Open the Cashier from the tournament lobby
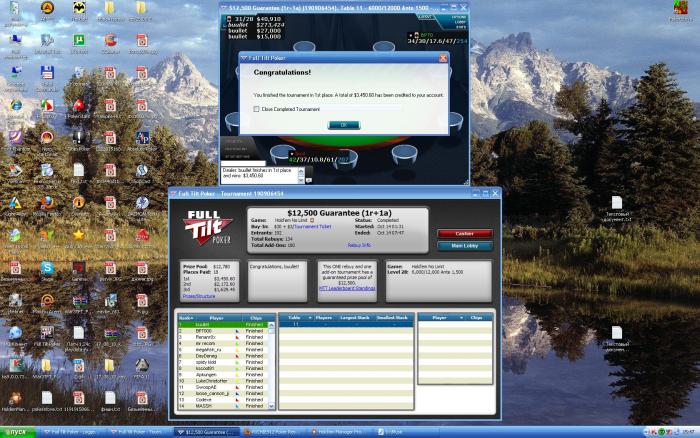Viewport: 700px width, 438px height. [465, 234]
